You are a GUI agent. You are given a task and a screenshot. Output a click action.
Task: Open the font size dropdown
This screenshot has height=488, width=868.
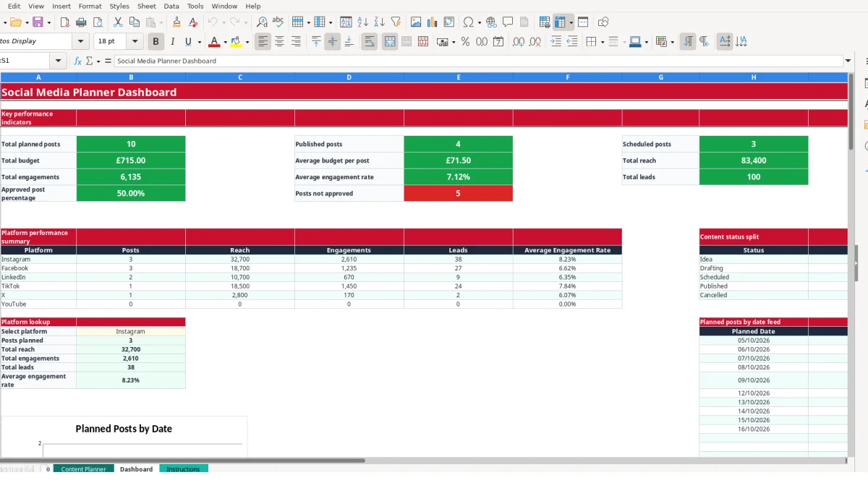[135, 42]
